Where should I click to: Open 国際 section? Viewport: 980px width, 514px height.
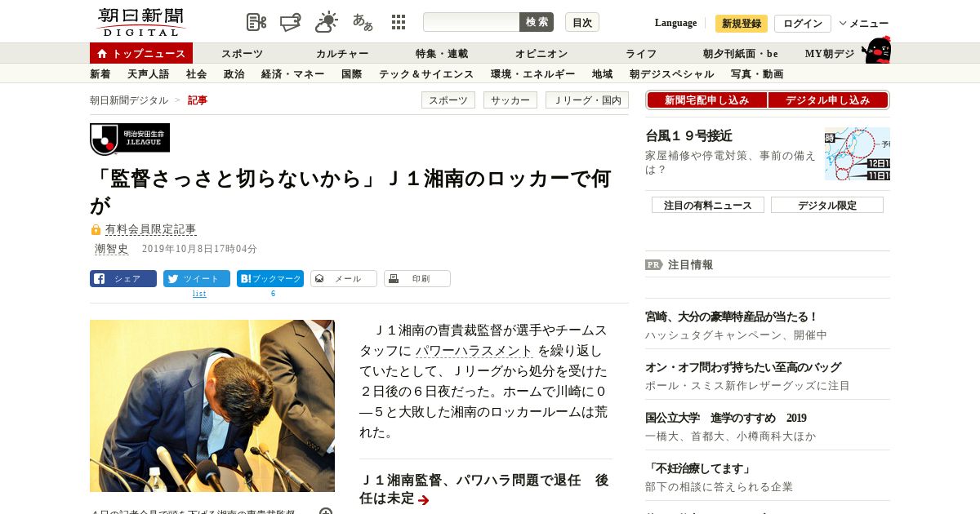(352, 73)
